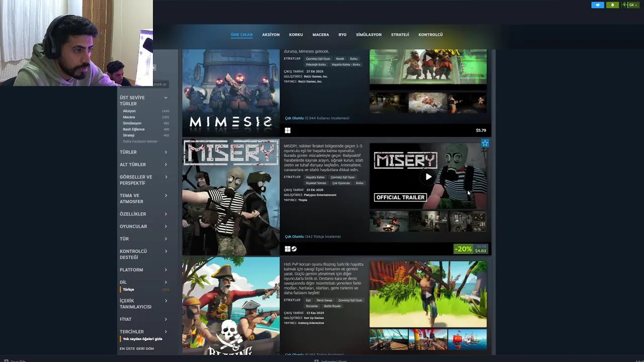The image size is (644, 362).
Task: Expand the ÖZELLİKLER filter section
Action: pyautogui.click(x=143, y=214)
